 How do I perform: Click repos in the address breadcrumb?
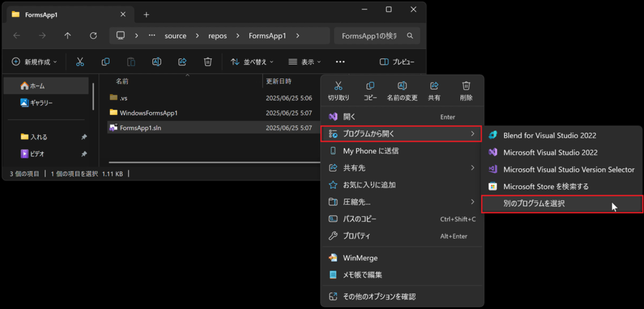pyautogui.click(x=218, y=36)
